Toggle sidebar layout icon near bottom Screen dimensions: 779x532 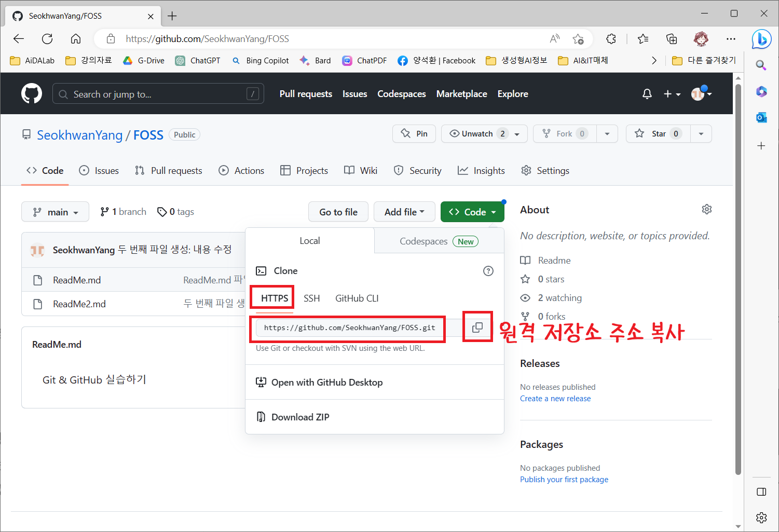761,492
